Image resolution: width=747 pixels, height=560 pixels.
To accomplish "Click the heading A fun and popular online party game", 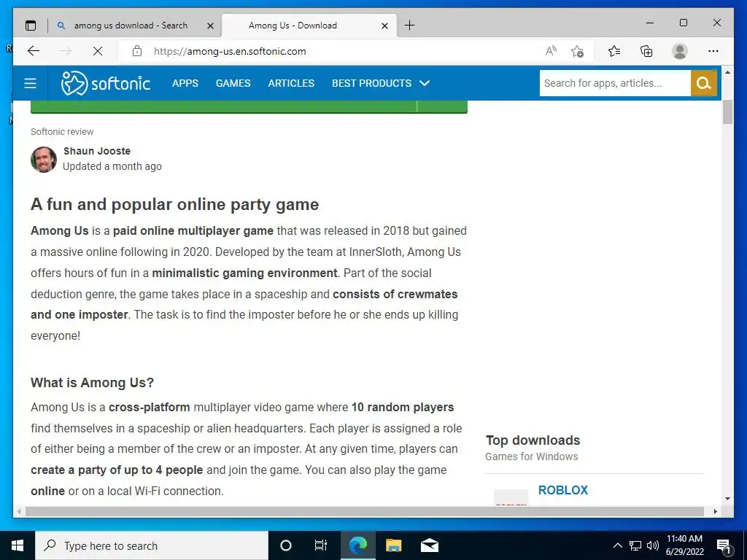I will point(175,204).
